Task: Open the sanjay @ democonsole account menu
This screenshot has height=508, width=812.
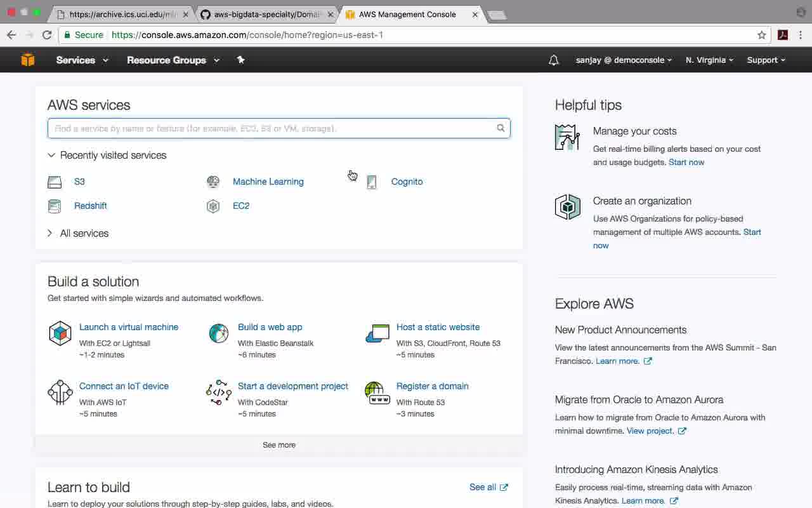Action: [624, 60]
